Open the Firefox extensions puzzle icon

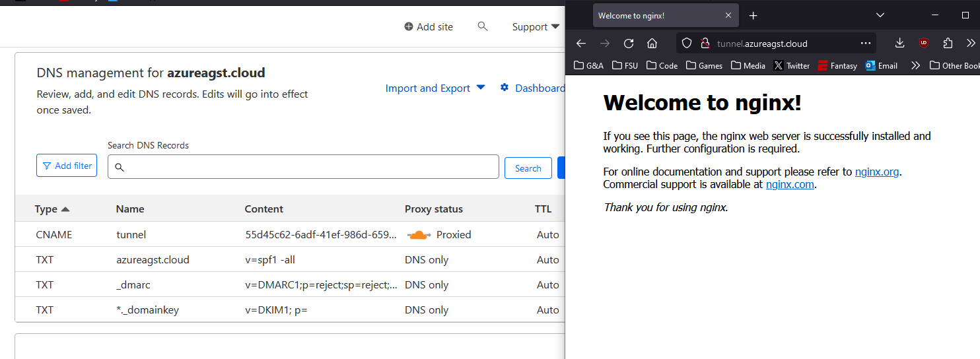pos(948,44)
